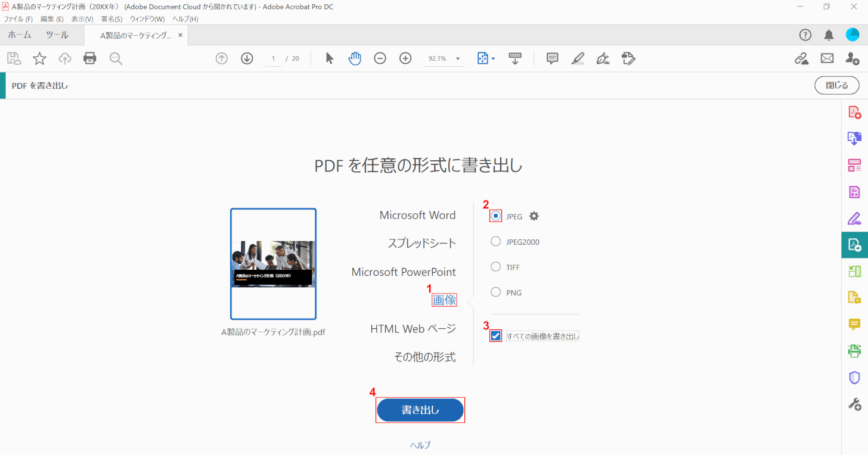Select Microsoft Word export format

(417, 215)
